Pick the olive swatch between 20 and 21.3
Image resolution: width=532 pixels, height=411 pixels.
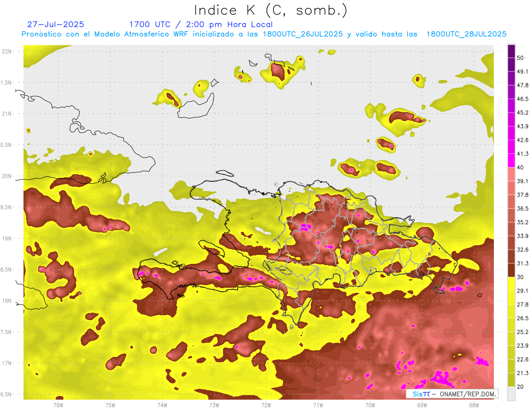click(x=511, y=380)
